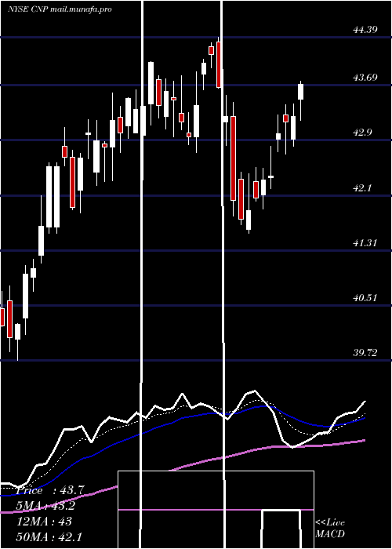This screenshot has height=549, width=392.
Task: Click the tall red candle at the chart peak
Action: click(219, 64)
